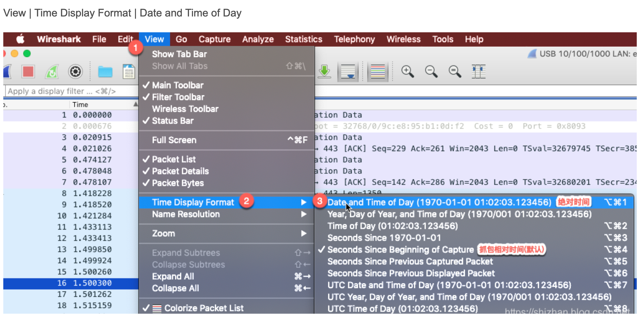Click the zoom in magnifier icon
This screenshot has height=321, width=644.
(408, 71)
